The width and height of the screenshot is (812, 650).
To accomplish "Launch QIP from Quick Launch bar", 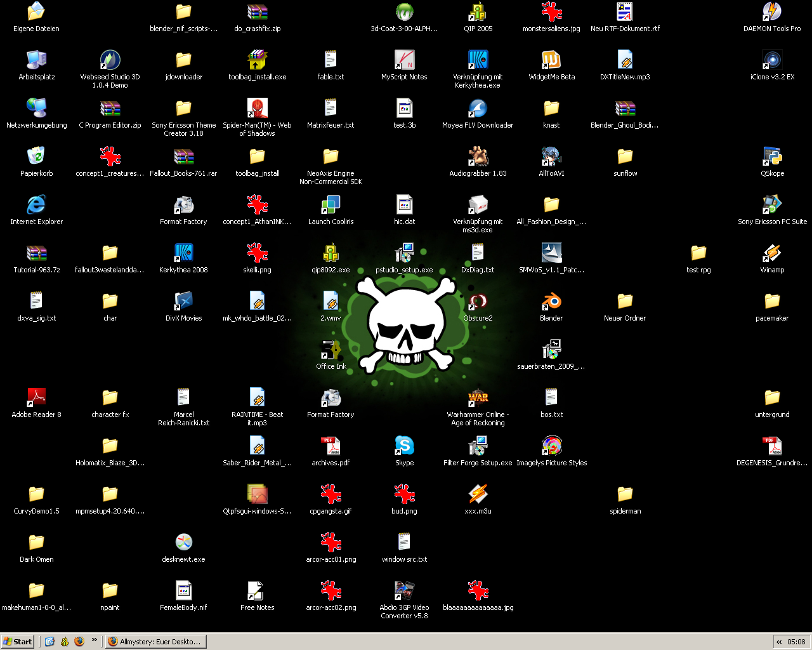I will point(65,642).
